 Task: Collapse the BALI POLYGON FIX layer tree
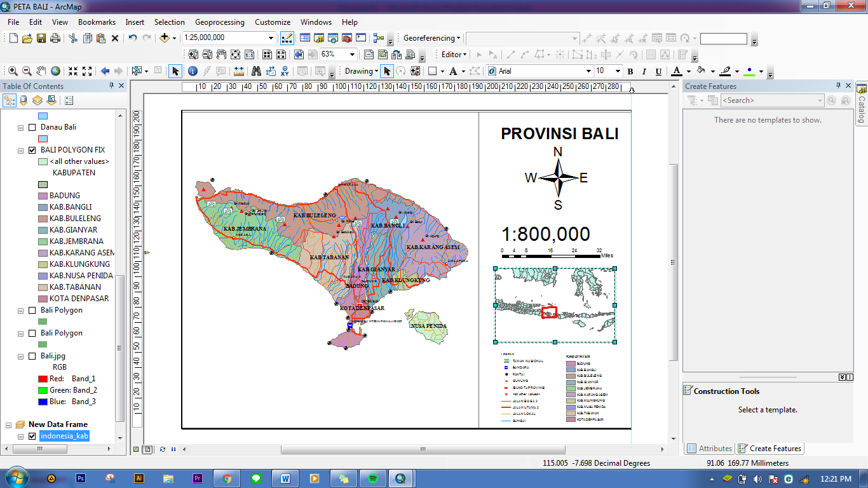tap(20, 151)
